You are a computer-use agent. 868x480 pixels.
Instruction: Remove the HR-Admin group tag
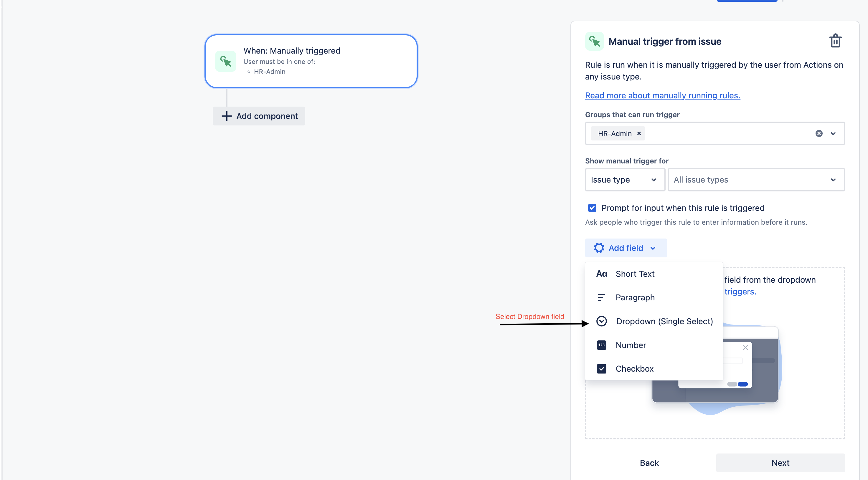point(639,133)
